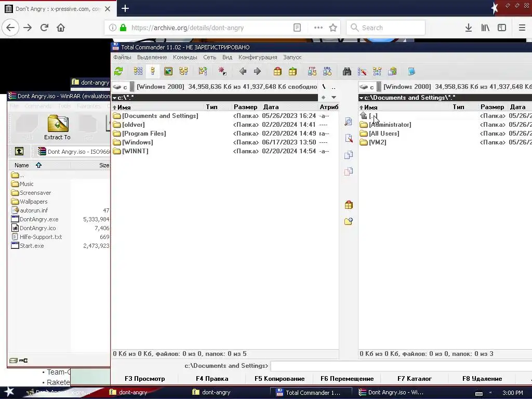Select the [Administrator] folder in right panel
Viewport: 532px width, 399px height.
coord(390,125)
